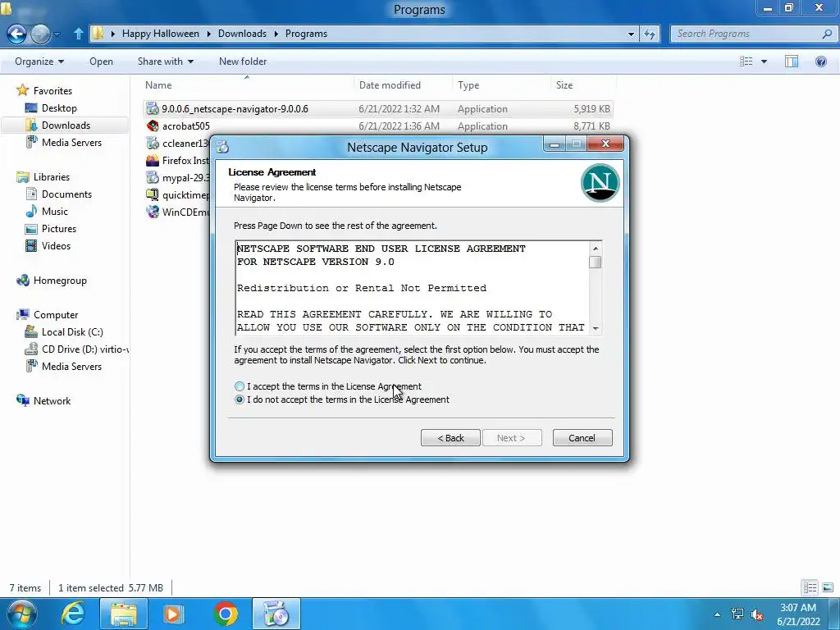Select I do not accept the terms option
Screen dimensions: 840x630
(x=240, y=399)
